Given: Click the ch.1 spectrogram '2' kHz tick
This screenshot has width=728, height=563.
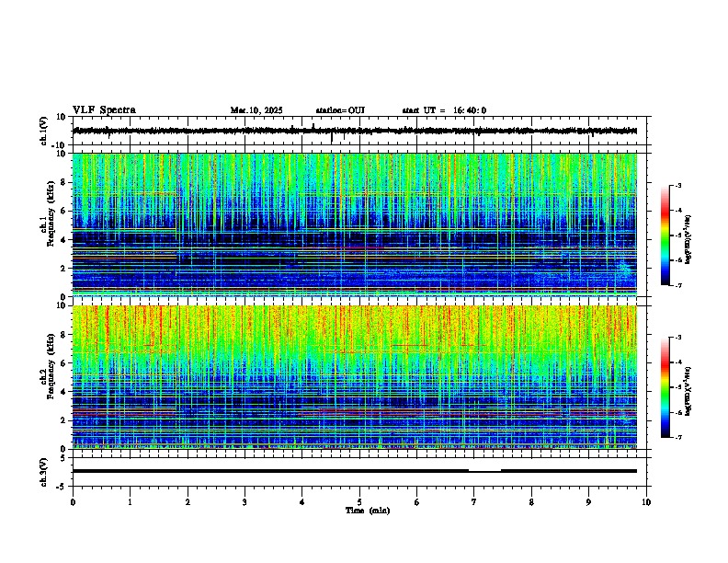Looking at the screenshot, I should point(63,269).
